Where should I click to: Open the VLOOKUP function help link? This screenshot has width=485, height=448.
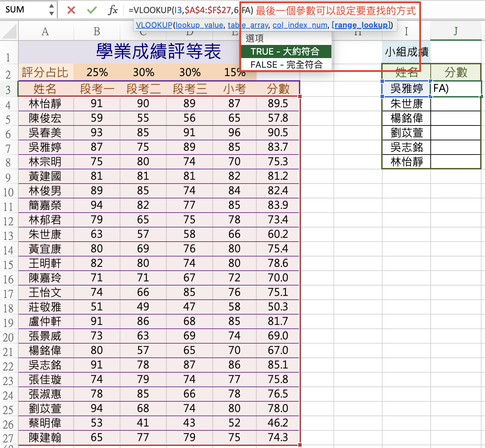pyautogui.click(x=154, y=25)
